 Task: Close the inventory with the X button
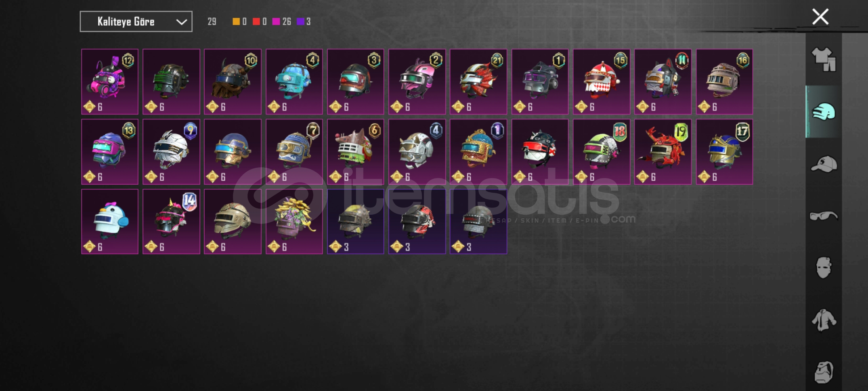(820, 17)
